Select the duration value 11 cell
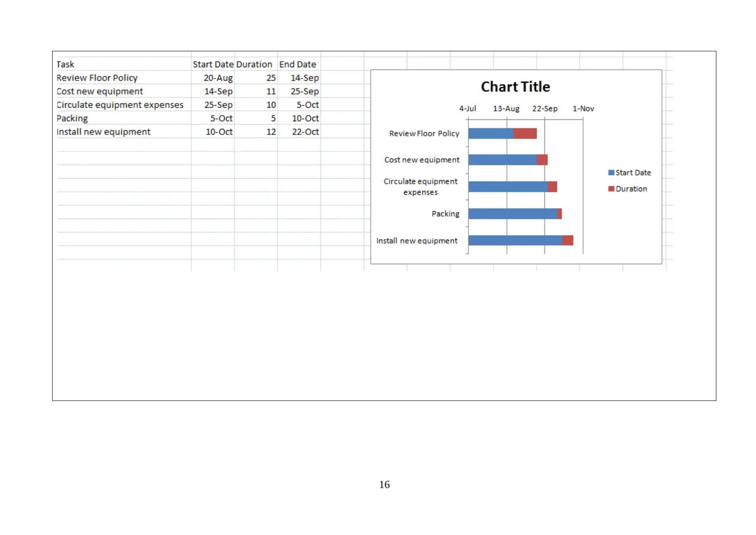This screenshot has width=756, height=535. (x=256, y=91)
